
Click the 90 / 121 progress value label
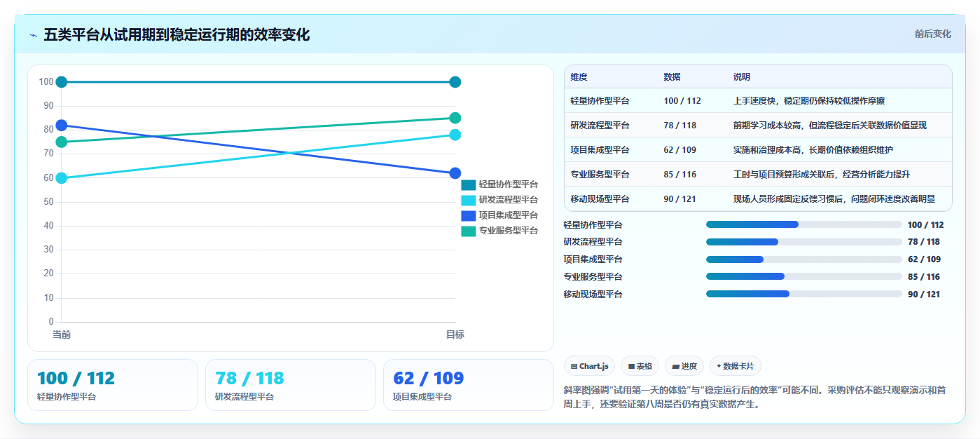924,295
